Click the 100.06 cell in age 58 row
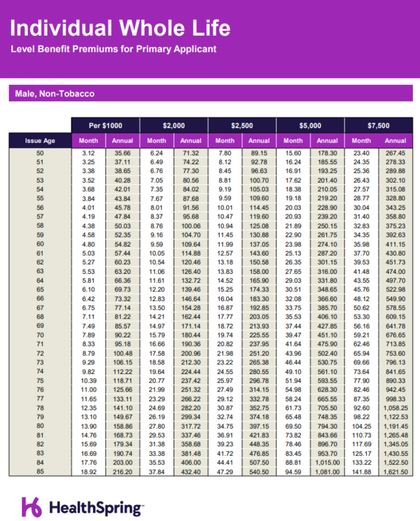Screen dimensions: 420x521 click(191, 226)
